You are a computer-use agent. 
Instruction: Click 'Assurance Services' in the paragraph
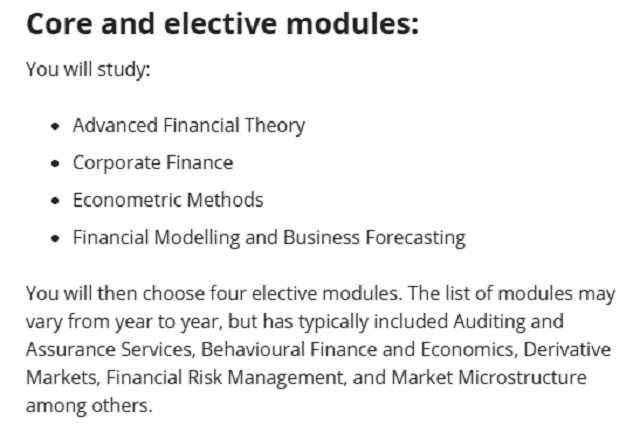(109, 350)
